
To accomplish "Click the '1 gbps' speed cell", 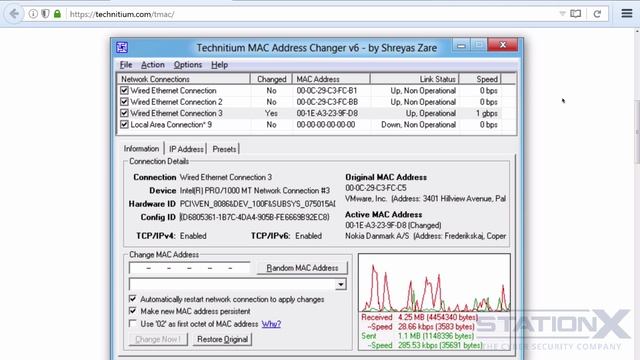I will (487, 113).
